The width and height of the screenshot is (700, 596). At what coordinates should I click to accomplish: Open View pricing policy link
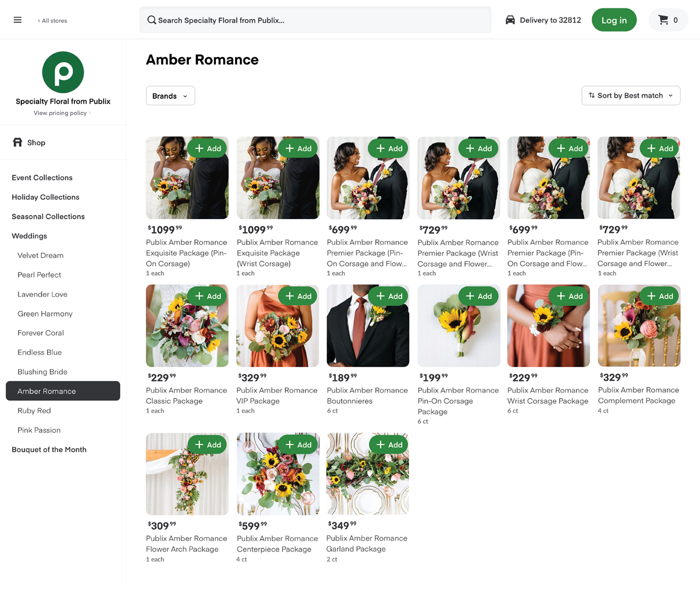pyautogui.click(x=62, y=113)
